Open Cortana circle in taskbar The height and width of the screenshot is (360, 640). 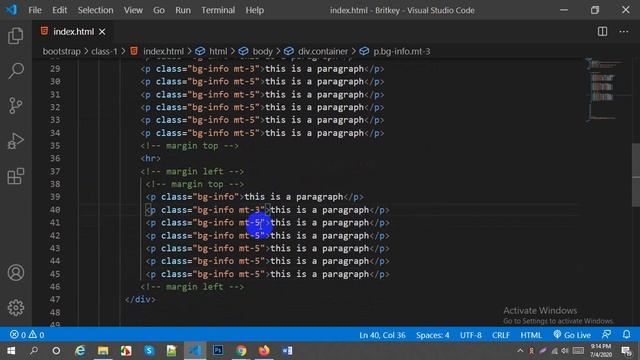pos(56,351)
